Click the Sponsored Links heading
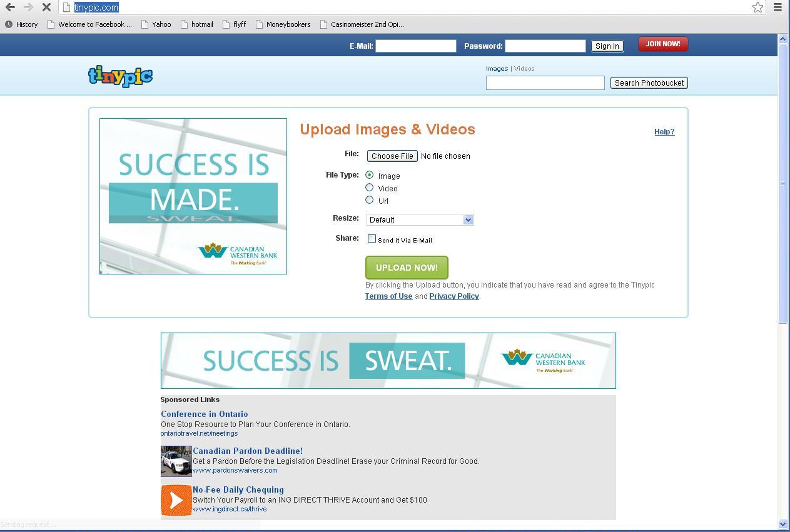This screenshot has height=532, width=790. [190, 399]
